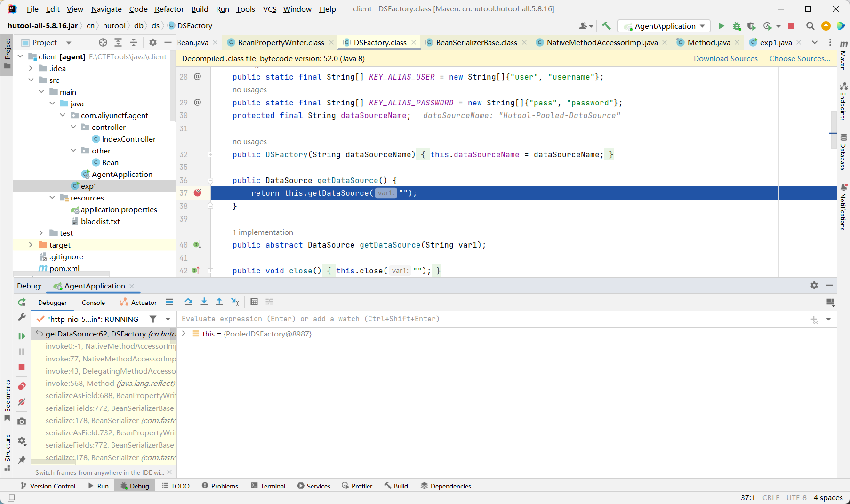This screenshot has height=504, width=850.
Task: Collapse the resources folder
Action: 52,198
